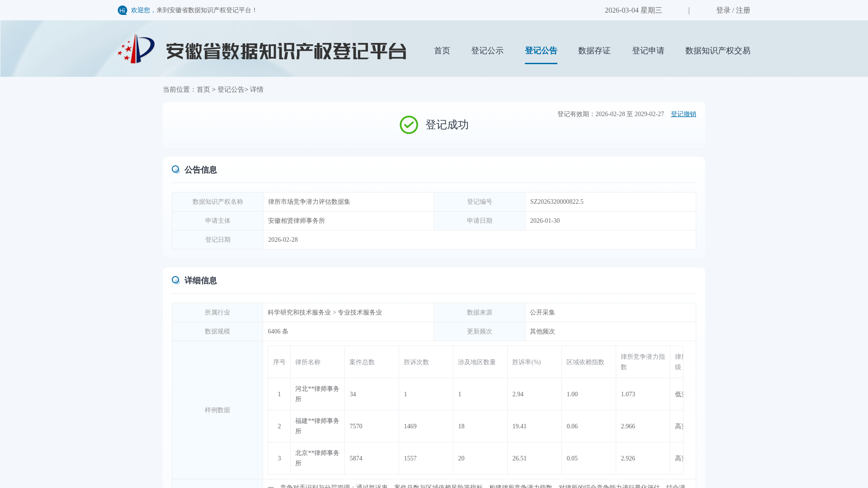Select the value 律所市场竞争潜力评估数据集
The image size is (868, 488).
pos(309,202)
